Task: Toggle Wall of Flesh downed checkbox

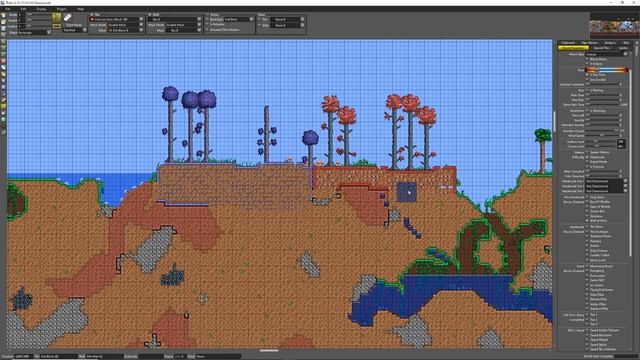Action: [587, 221]
